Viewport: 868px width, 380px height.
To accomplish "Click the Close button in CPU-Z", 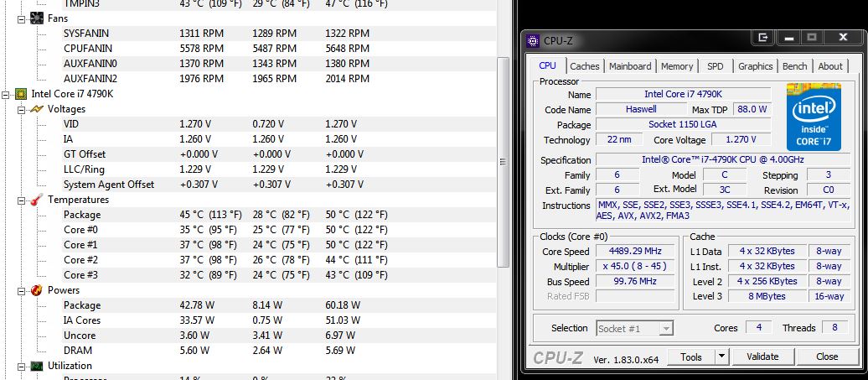I will click(826, 357).
